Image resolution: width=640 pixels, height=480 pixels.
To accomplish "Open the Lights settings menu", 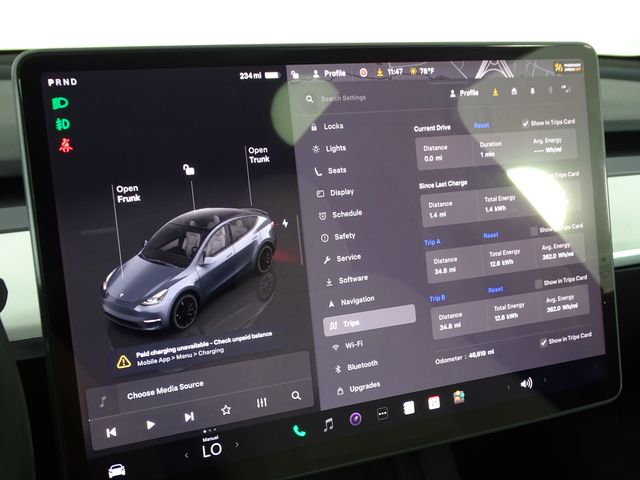I will click(x=329, y=149).
